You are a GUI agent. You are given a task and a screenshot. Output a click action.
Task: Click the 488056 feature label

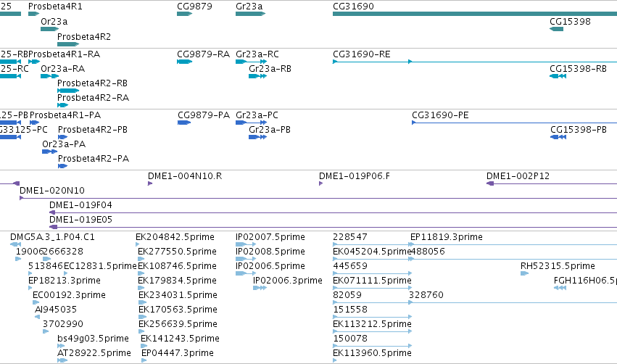pyautogui.click(x=428, y=252)
